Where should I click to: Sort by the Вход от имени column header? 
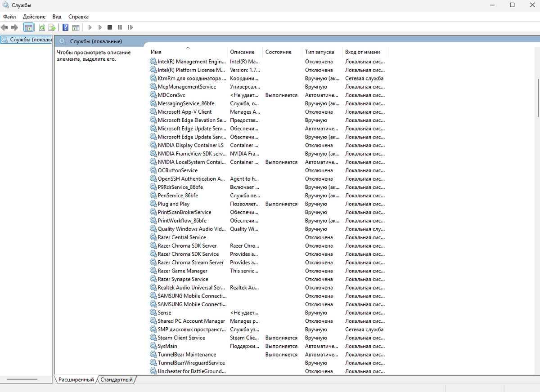(365, 52)
